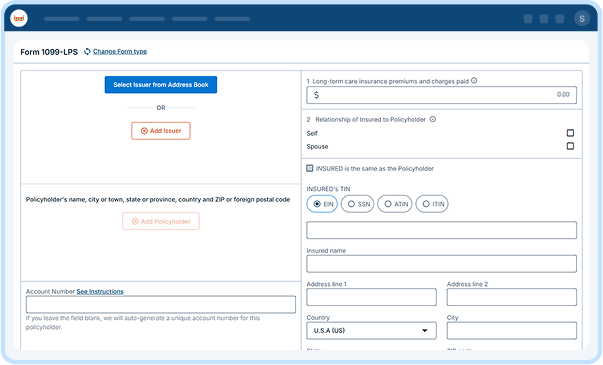Toggle INSURED same as Policyholder checkbox
This screenshot has height=365, width=603.
(310, 168)
